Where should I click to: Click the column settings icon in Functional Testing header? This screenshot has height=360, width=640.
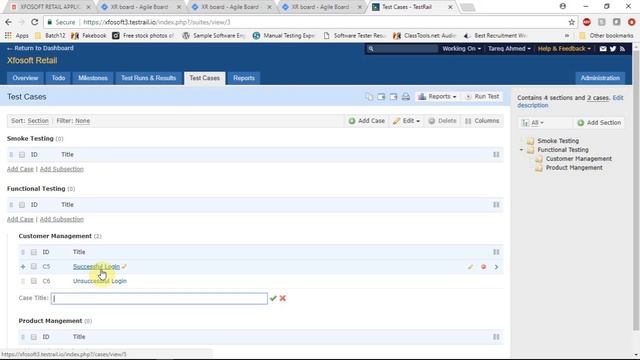496,205
